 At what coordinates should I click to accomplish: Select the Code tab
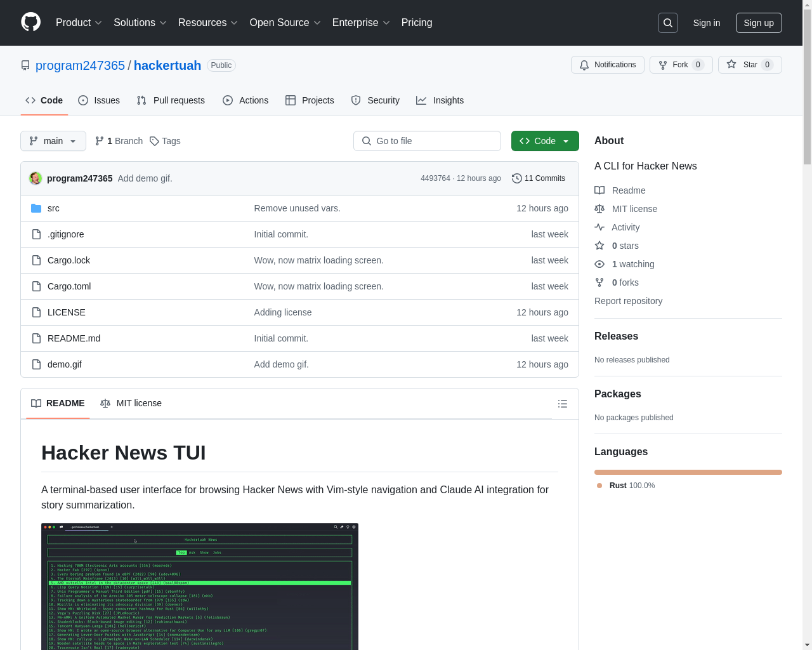(44, 100)
